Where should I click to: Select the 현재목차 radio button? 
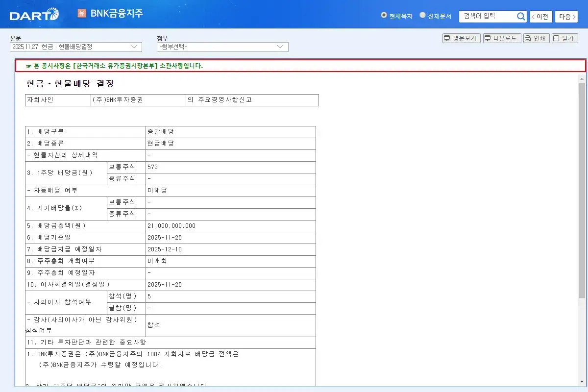coord(384,15)
